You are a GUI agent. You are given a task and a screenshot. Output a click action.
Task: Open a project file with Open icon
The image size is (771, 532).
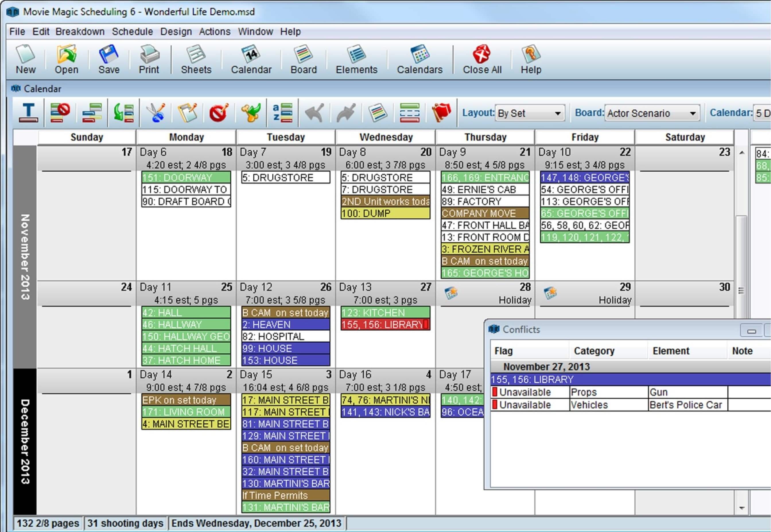click(x=66, y=60)
